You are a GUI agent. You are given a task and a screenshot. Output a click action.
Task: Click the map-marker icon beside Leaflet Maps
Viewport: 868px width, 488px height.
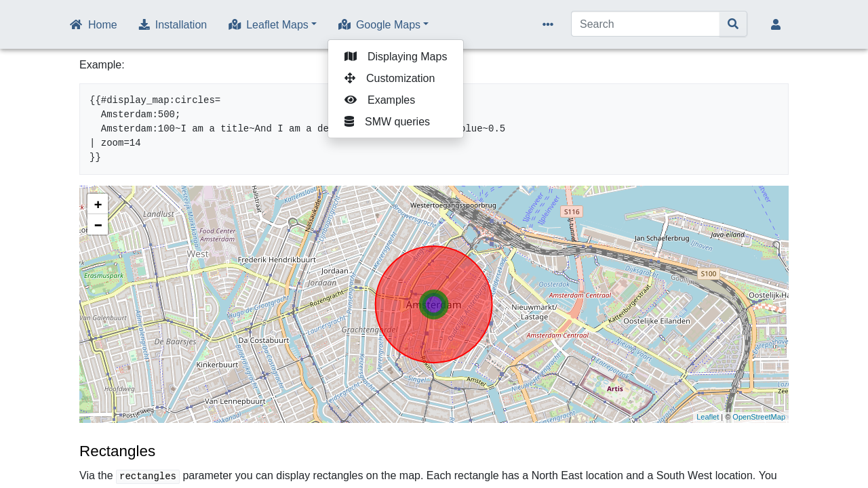(235, 24)
